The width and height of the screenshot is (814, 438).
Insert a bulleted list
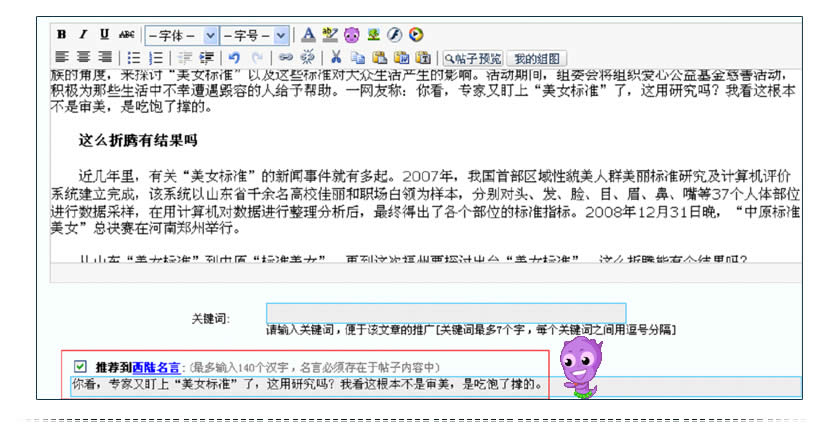[133, 58]
